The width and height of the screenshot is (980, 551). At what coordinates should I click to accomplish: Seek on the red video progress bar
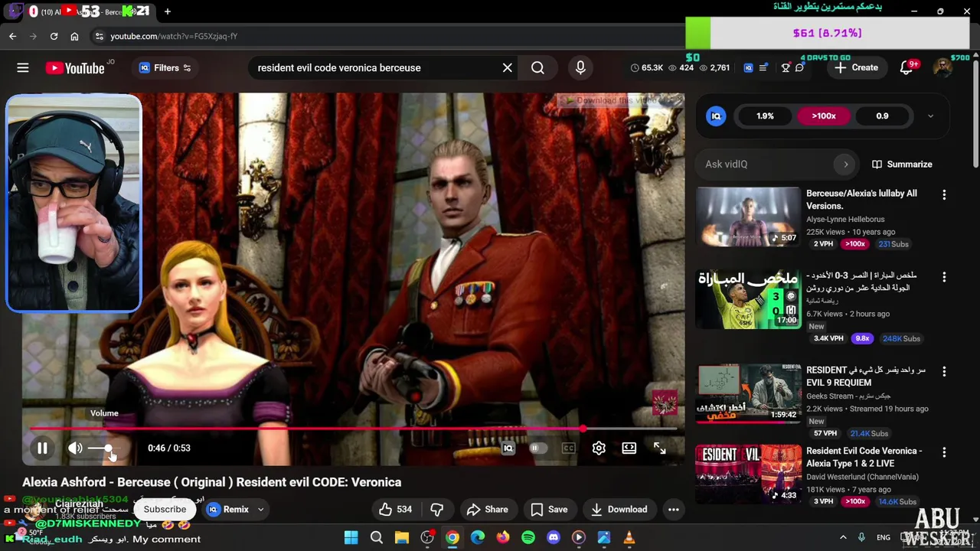(354, 429)
